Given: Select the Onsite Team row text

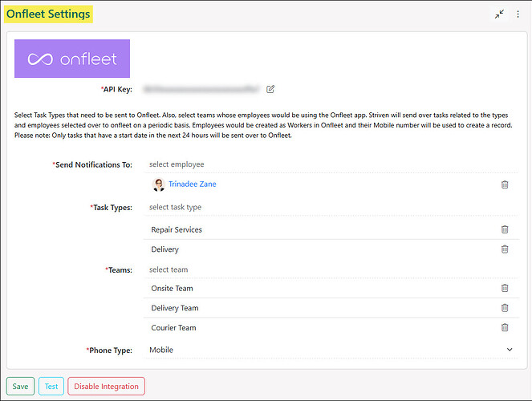Looking at the screenshot, I should point(172,289).
